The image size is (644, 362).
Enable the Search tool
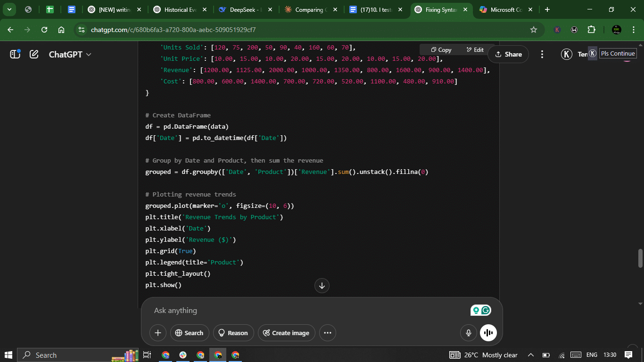[x=189, y=333]
